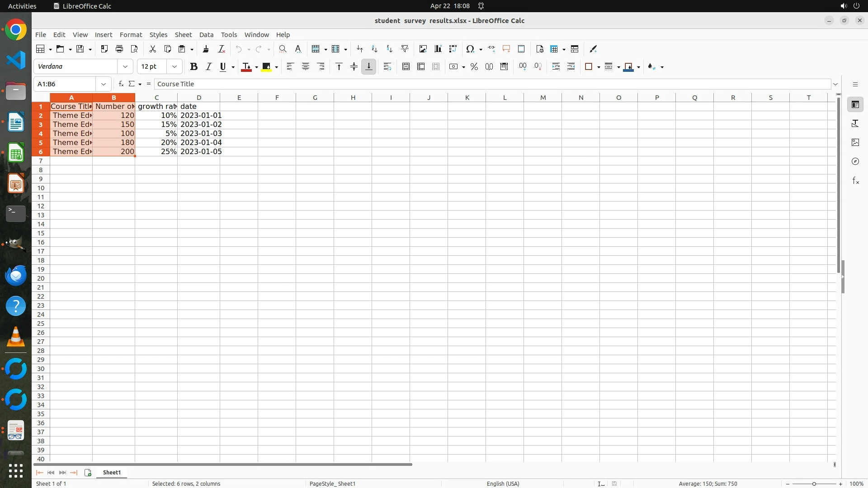
Task: Select the Sheet1 tab
Action: click(x=112, y=473)
